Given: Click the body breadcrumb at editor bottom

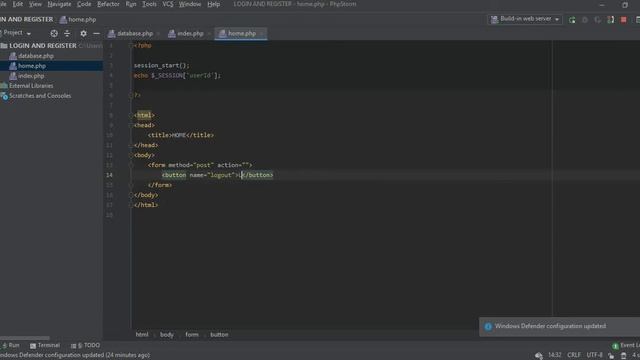Looking at the screenshot, I should (167, 335).
